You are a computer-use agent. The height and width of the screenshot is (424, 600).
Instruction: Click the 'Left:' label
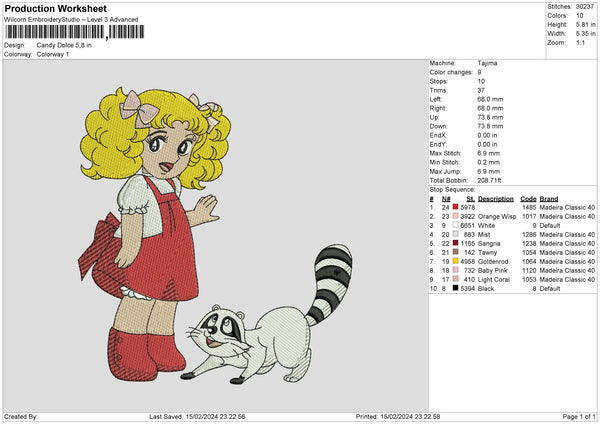[435, 99]
